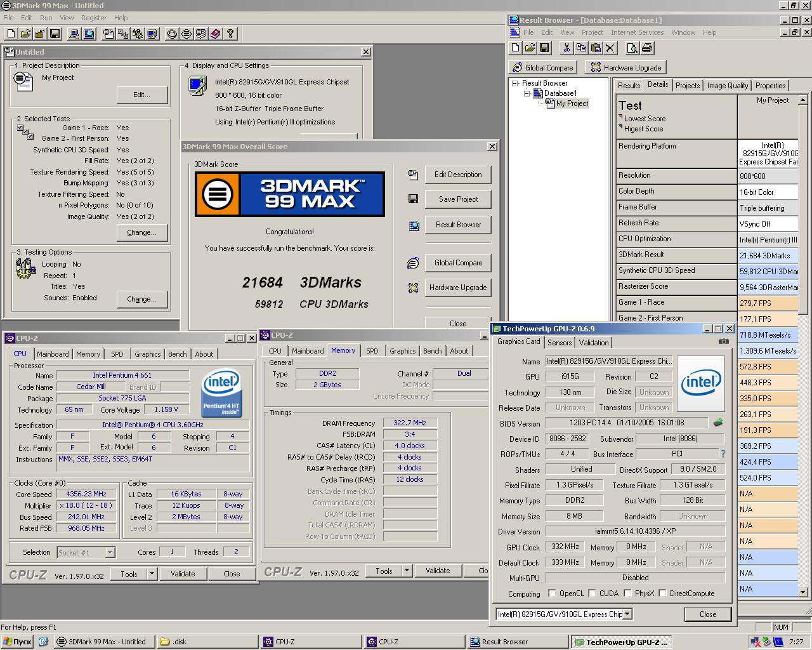Screen dimensions: 812x650
Task: Click Open Project icon in 3DMark toolbar
Action: pos(25,34)
